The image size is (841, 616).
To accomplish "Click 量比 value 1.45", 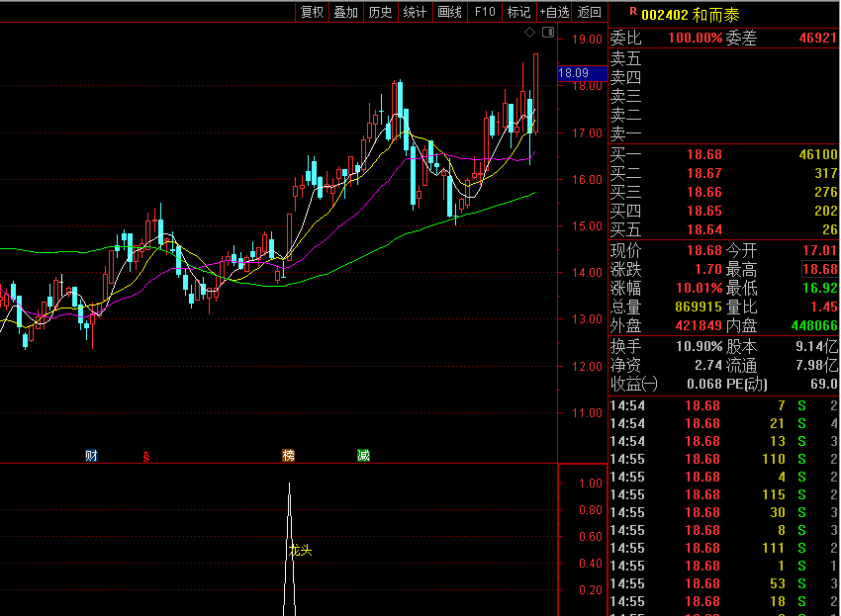I will coord(824,308).
